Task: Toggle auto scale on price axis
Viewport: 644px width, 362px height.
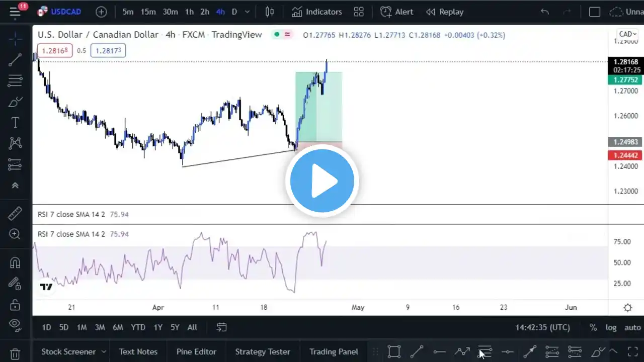Action: (632, 327)
